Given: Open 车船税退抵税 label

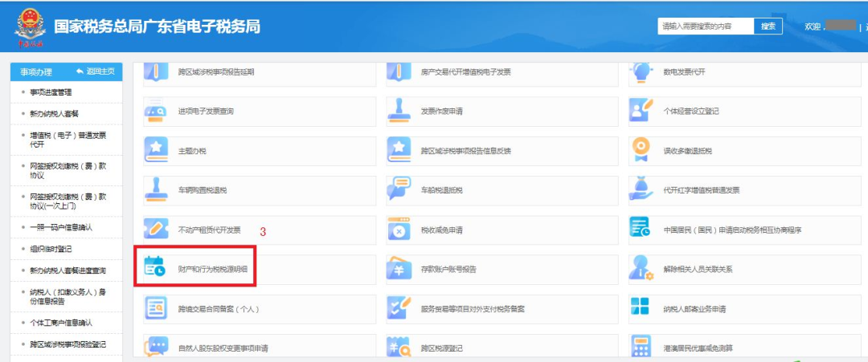Looking at the screenshot, I should (x=442, y=190).
